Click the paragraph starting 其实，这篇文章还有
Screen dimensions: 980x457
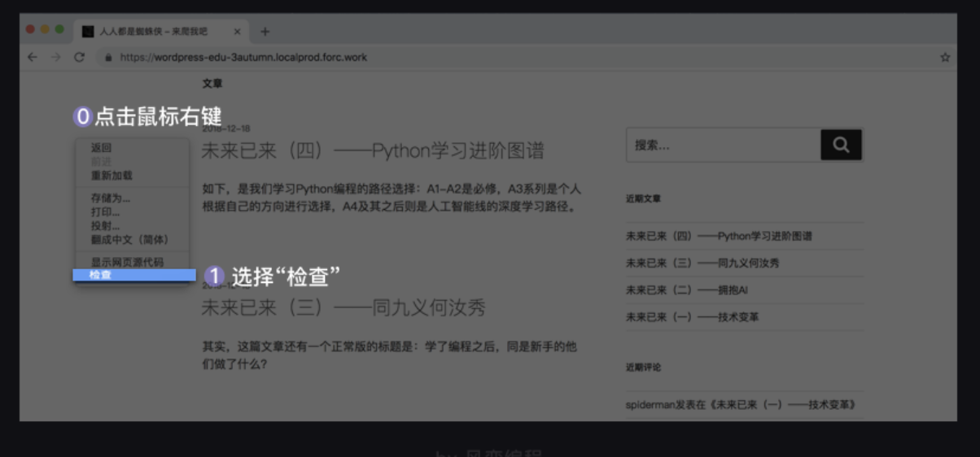click(390, 355)
